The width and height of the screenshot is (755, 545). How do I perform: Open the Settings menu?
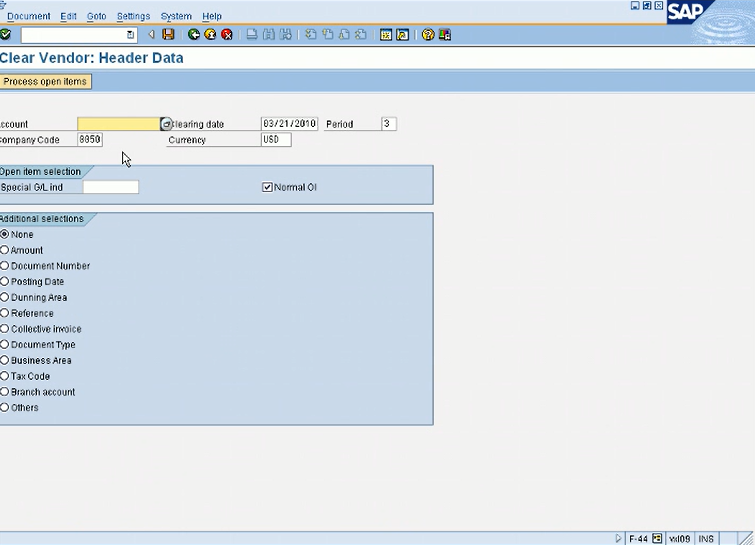[x=133, y=16]
